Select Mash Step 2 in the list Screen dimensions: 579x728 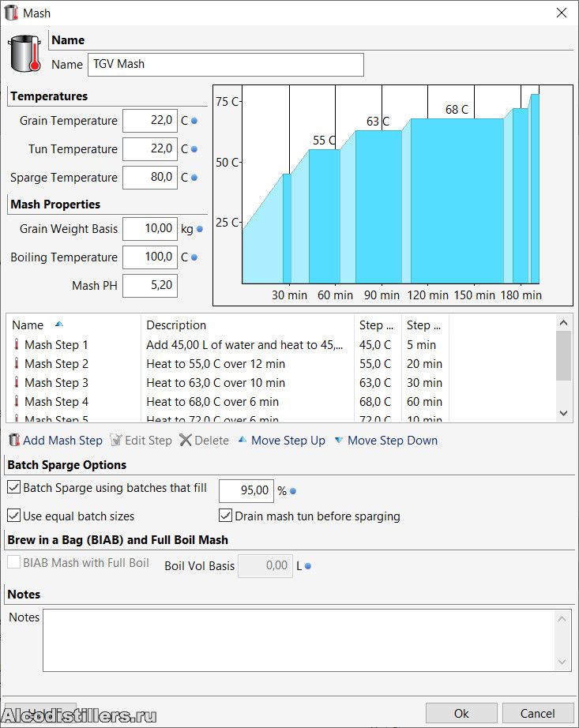pos(56,364)
